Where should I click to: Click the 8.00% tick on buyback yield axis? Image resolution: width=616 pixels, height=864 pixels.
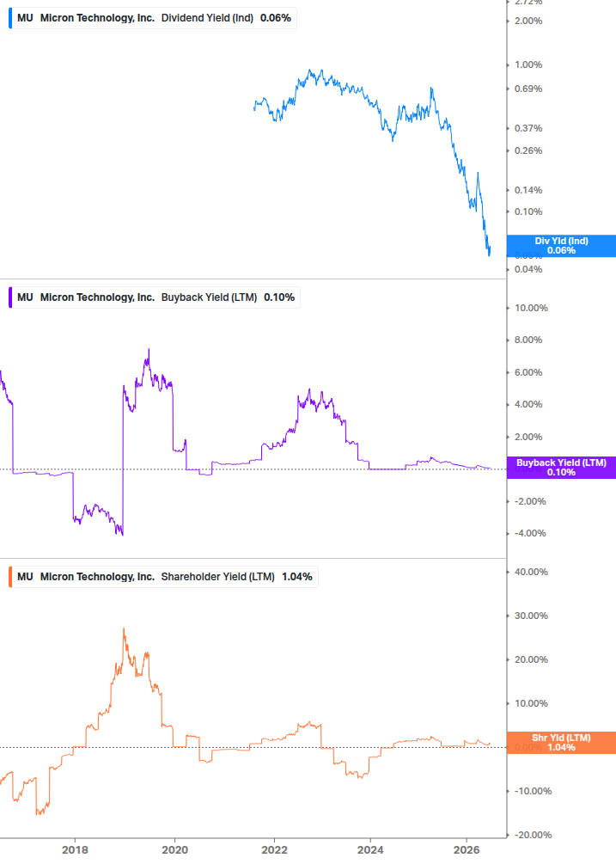click(528, 340)
